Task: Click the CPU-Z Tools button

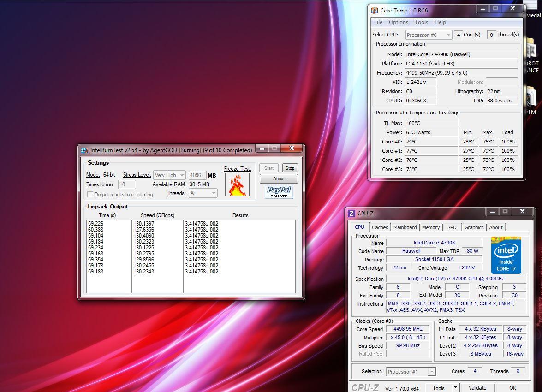Action: pos(439,388)
